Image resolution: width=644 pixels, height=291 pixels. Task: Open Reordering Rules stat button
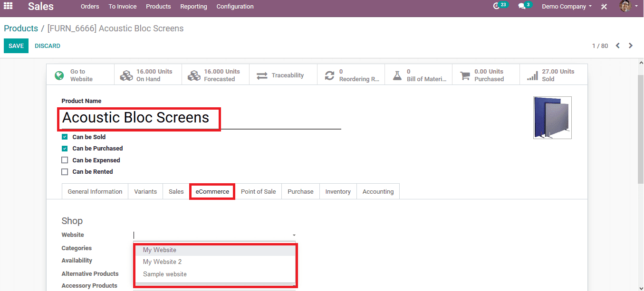[x=351, y=75]
